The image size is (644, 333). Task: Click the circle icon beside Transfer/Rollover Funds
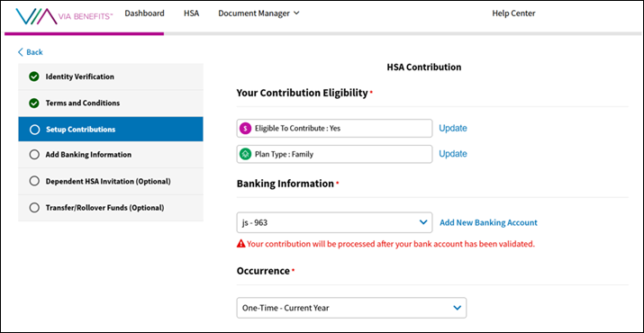pos(34,208)
